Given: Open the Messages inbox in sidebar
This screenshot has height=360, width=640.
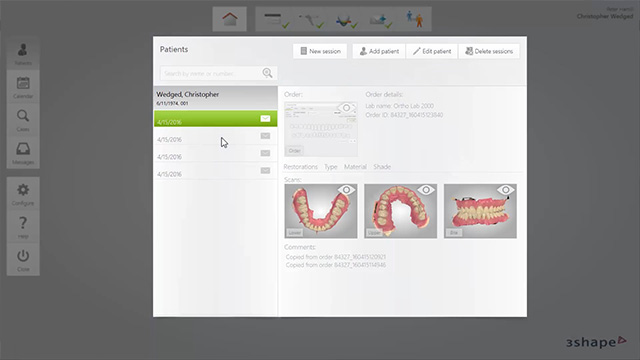Looking at the screenshot, I should [x=23, y=153].
